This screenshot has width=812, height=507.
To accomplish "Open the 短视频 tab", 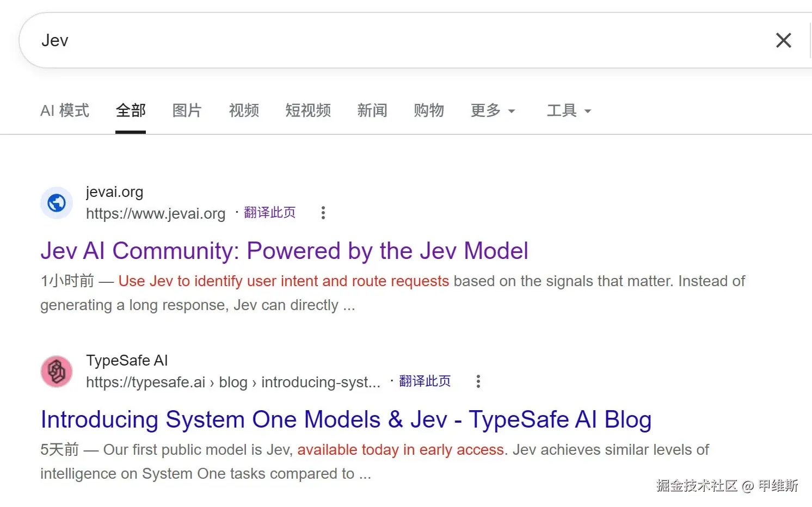I will (x=308, y=110).
